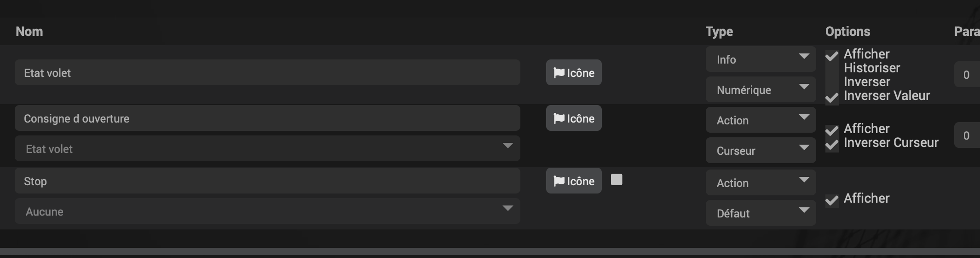The height and width of the screenshot is (258, 980).
Task: Click the Icône button for Stop
Action: click(x=574, y=181)
